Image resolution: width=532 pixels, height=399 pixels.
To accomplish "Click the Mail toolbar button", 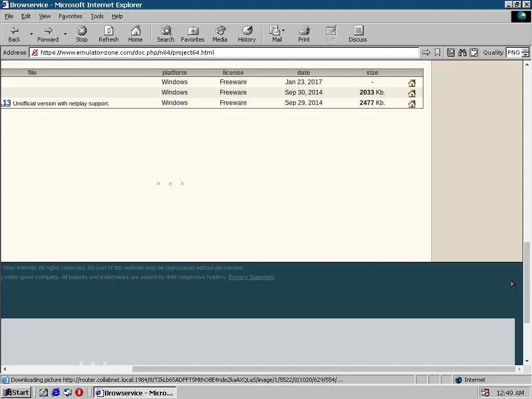I will coord(277,34).
